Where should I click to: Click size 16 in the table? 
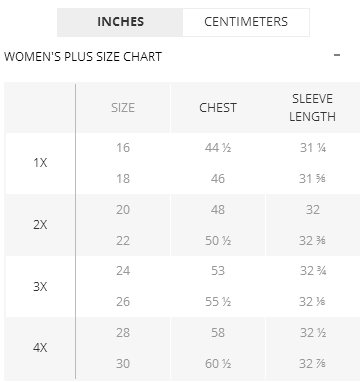click(123, 147)
